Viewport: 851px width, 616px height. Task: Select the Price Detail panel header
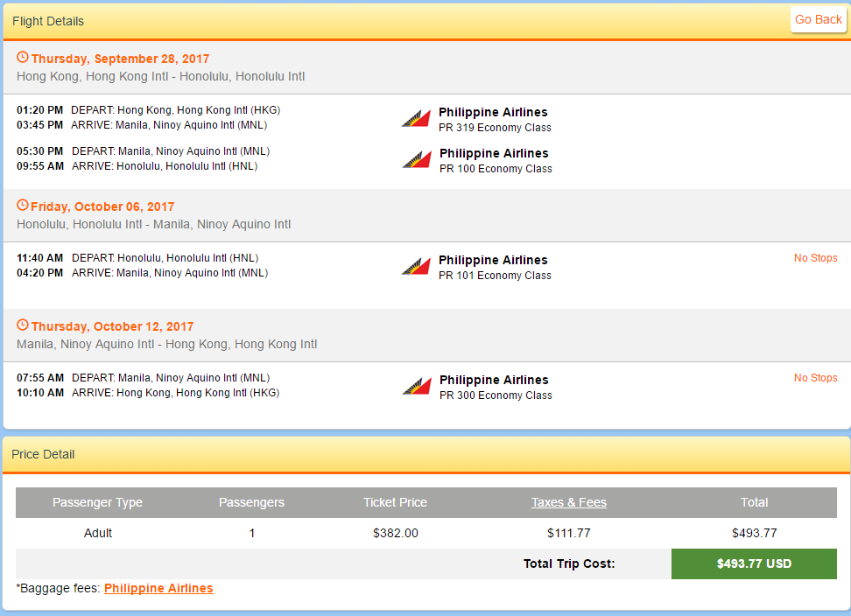pyautogui.click(x=426, y=454)
